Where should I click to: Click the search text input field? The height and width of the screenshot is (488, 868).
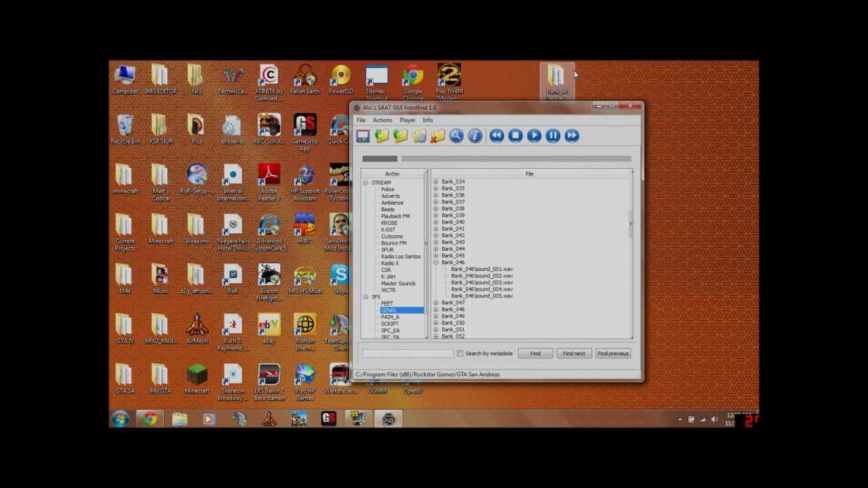(408, 353)
